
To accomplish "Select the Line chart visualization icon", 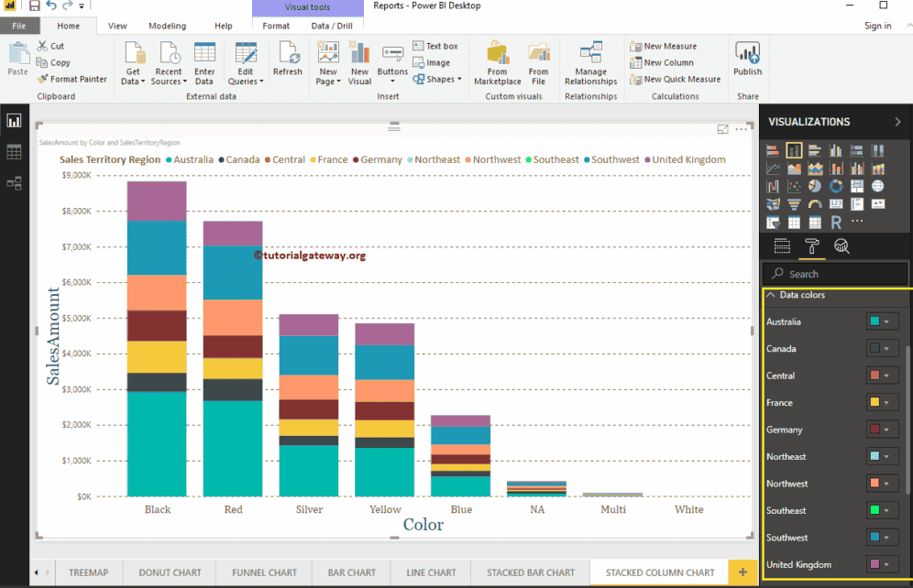I will pos(773,169).
